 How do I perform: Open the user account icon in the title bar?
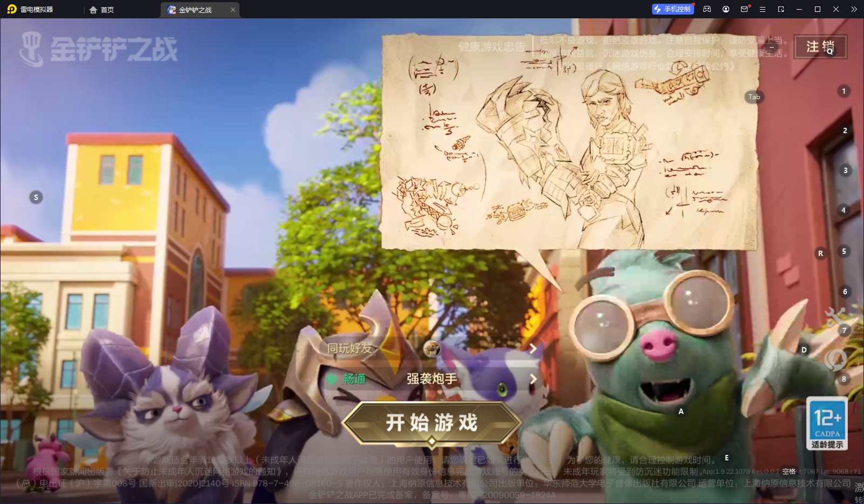click(726, 9)
